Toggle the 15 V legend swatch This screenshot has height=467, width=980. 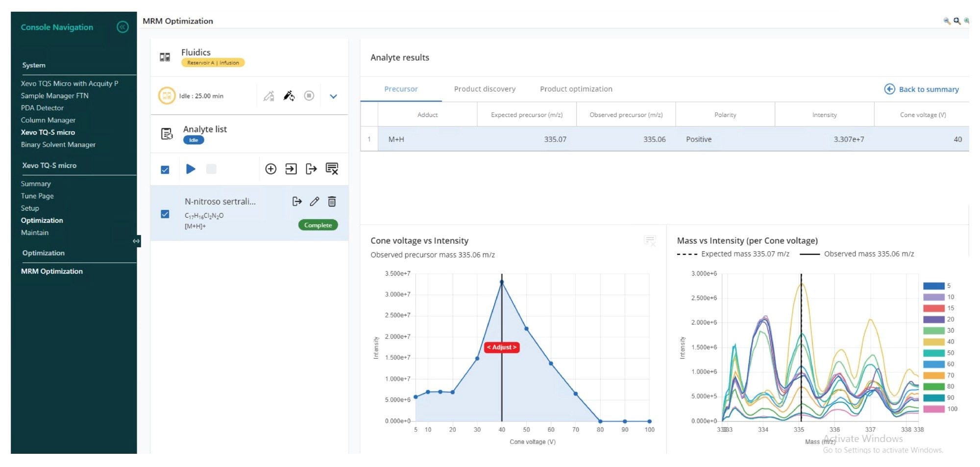(933, 308)
